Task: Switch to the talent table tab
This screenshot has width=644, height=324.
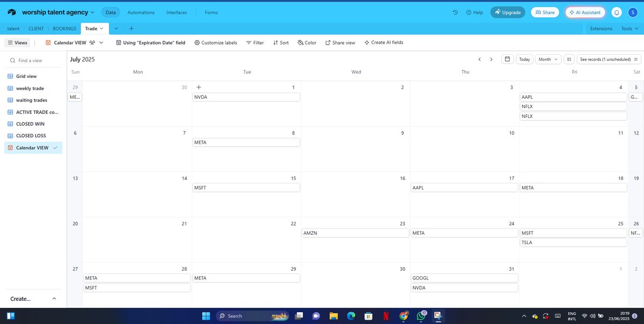Action: [x=13, y=28]
